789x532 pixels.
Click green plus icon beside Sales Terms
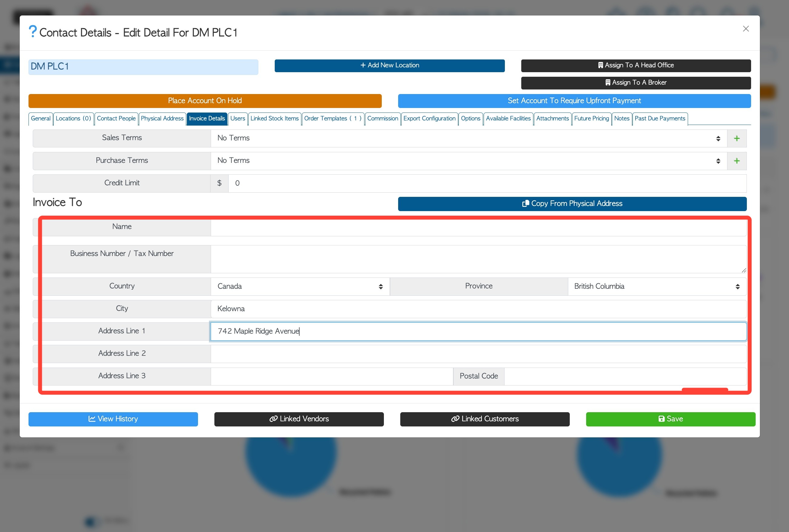tap(737, 138)
